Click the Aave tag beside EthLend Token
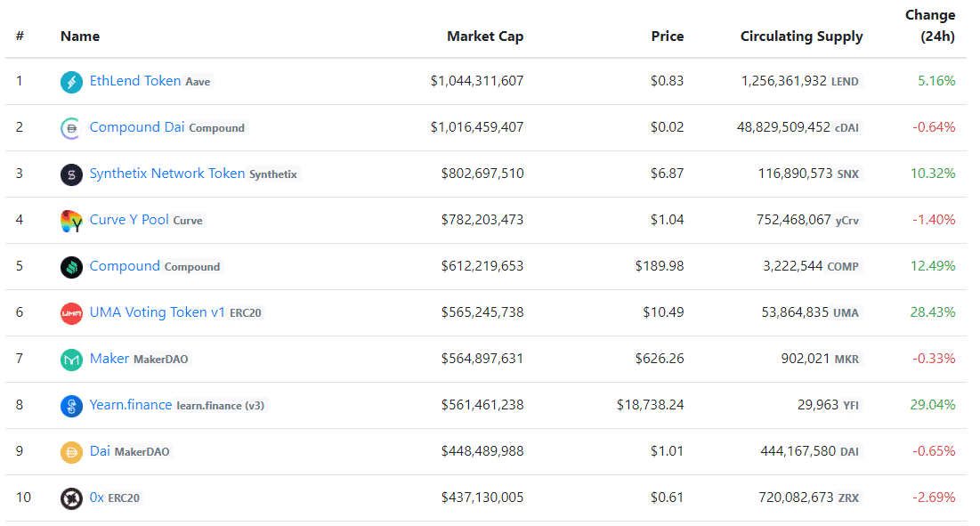The width and height of the screenshot is (980, 526). click(x=198, y=82)
